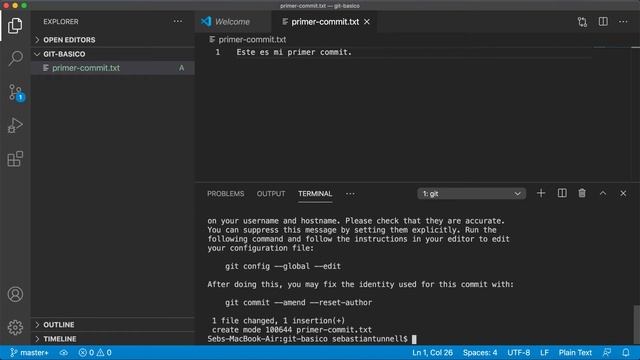Click the terminal prompt input line
Screen dimensions: 640x360
coord(312,339)
